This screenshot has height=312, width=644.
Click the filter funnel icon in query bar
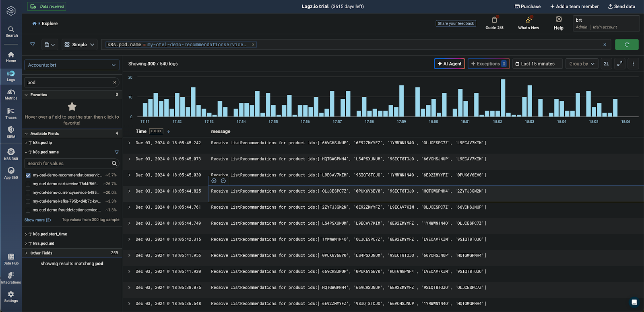[x=33, y=45]
